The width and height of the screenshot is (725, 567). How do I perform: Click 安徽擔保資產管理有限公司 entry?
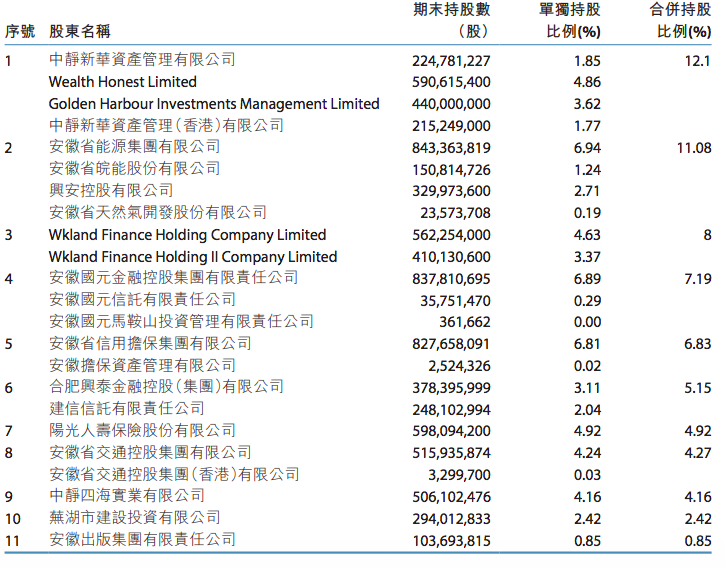pos(142,365)
